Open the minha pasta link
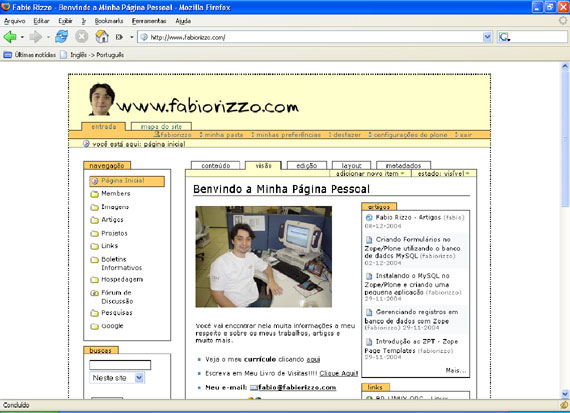 (x=221, y=135)
